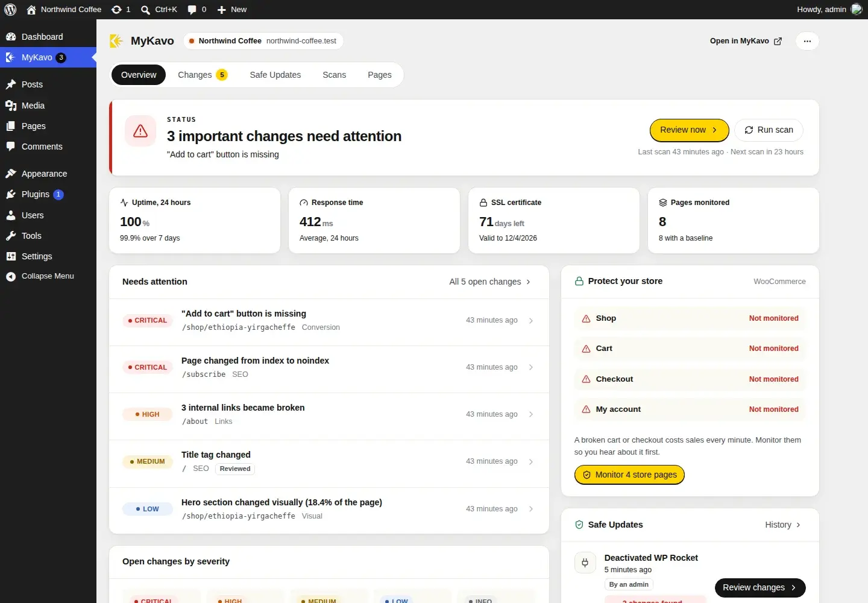Open in MyKavo external link

click(746, 41)
